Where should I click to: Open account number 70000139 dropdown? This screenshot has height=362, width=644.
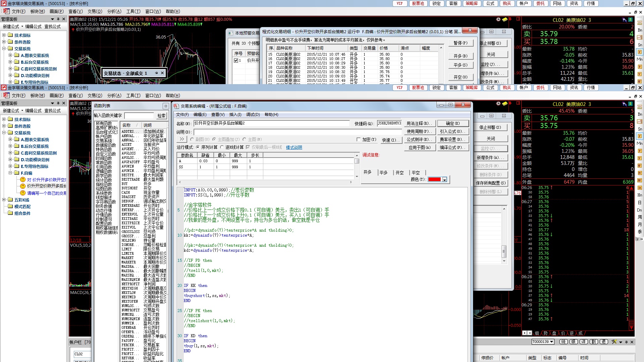click(552, 342)
